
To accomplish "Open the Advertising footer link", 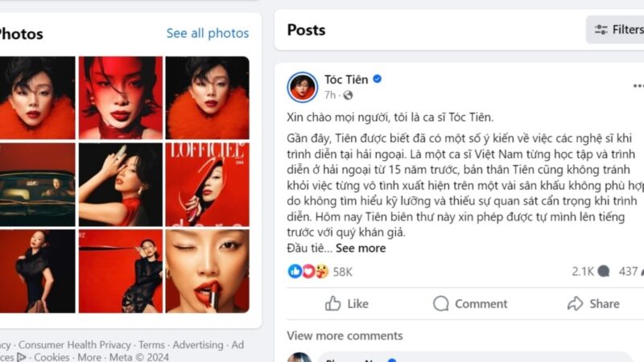I will pos(198,345).
